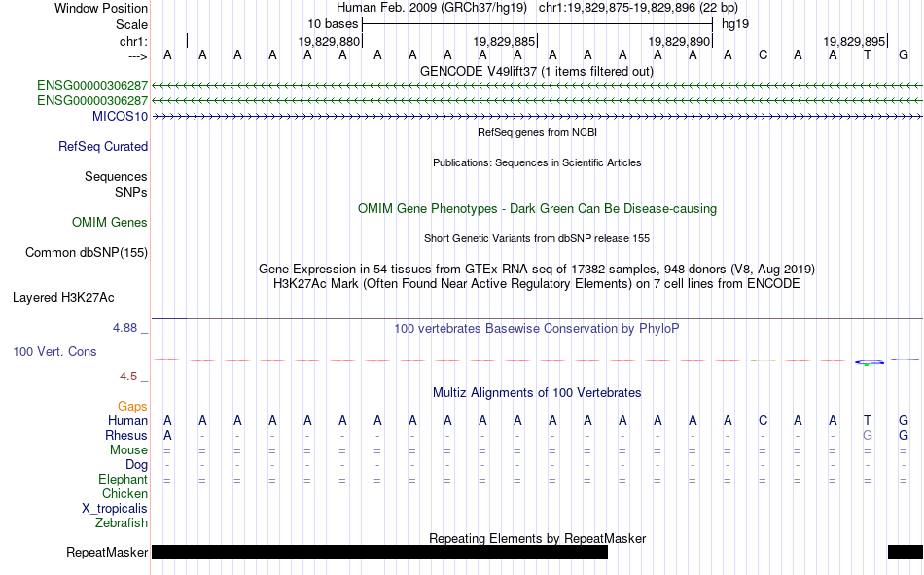Click the blue MICOS10 arrowed gene line
924x575 pixels.
[537, 117]
